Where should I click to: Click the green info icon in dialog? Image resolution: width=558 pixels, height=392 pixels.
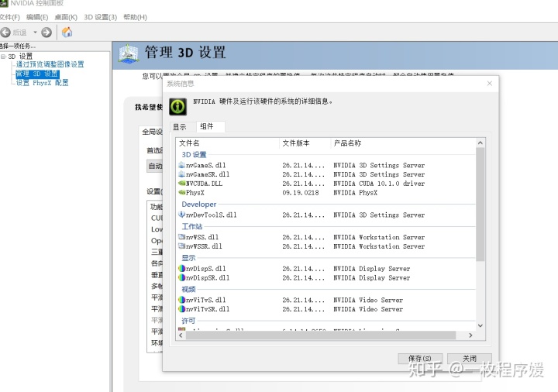[x=178, y=106]
